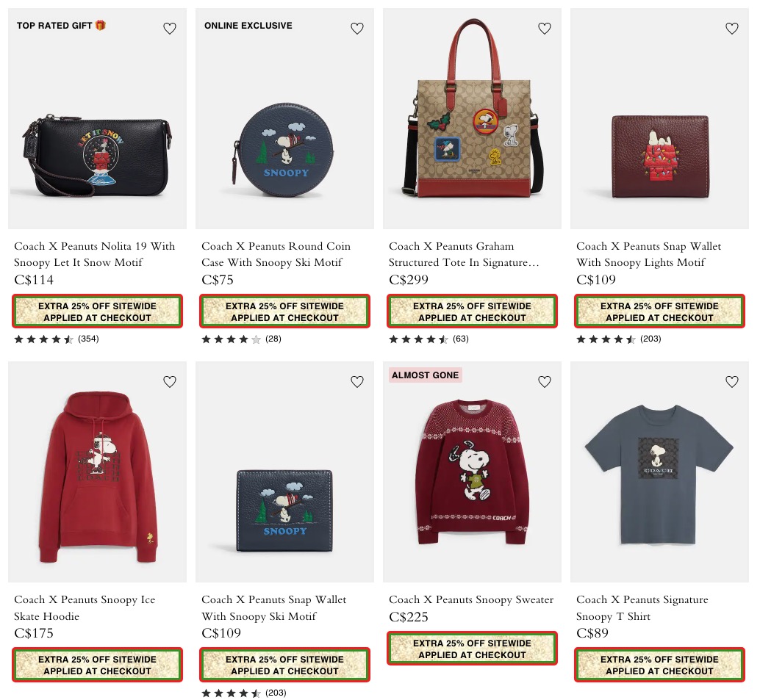This screenshot has width=760, height=700.
Task: View the burgundy Snoopy Lights wallet image
Action: click(659, 118)
